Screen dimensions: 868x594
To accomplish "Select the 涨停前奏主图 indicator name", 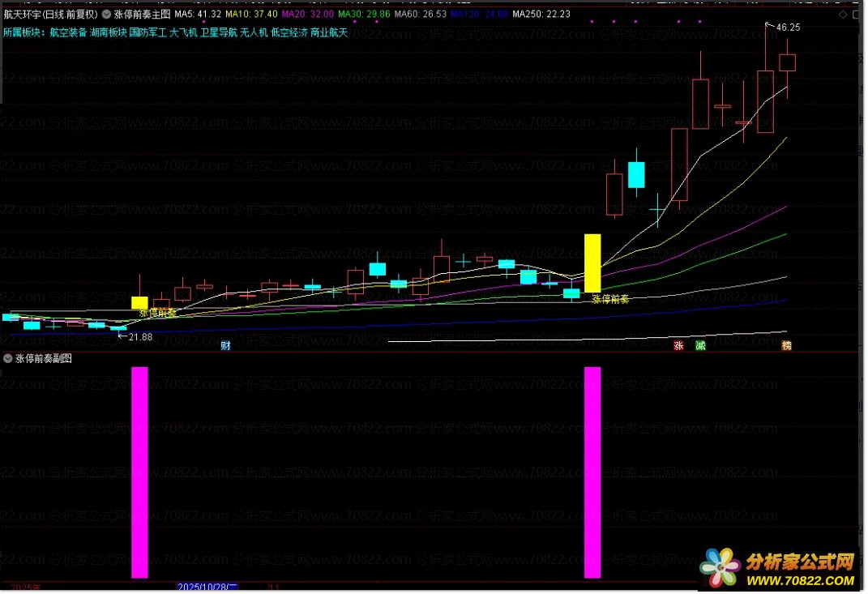I will [142, 15].
